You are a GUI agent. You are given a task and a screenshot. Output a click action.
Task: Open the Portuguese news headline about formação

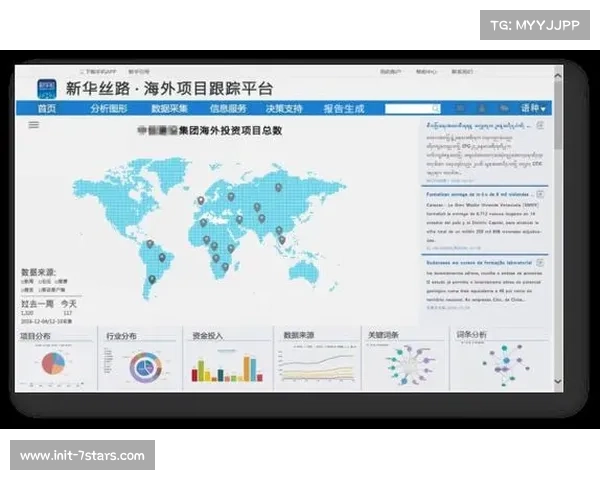479,263
